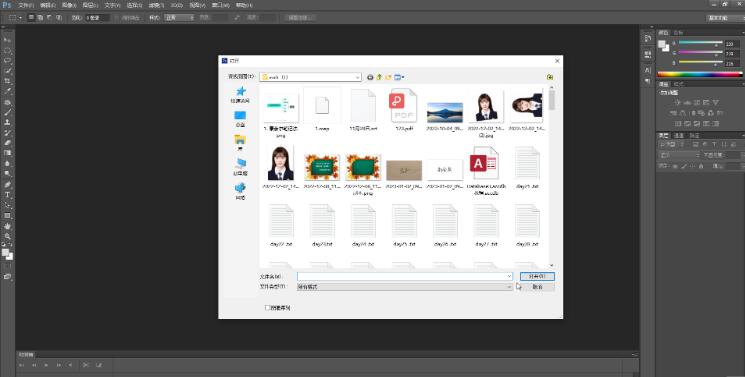Toggle the anti-alias checkbox in options bar
Viewport: 745px width, 377px height.
(117, 18)
